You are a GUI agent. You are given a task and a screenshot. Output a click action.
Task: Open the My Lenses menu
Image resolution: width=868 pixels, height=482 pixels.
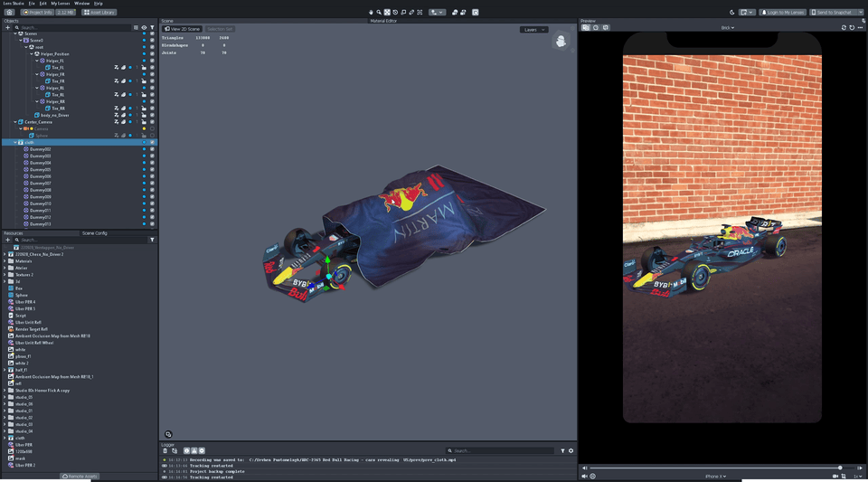coord(61,4)
